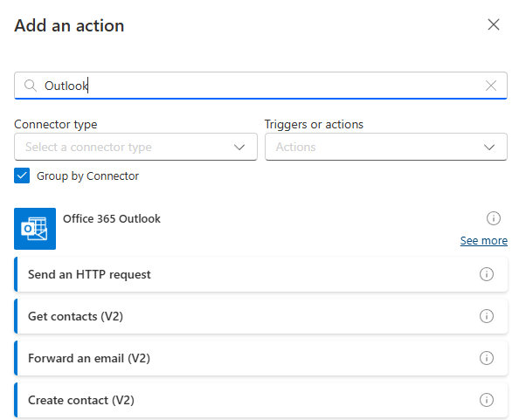Click the Office 365 Outlook connector icon
This screenshot has width=526, height=420.
[35, 229]
